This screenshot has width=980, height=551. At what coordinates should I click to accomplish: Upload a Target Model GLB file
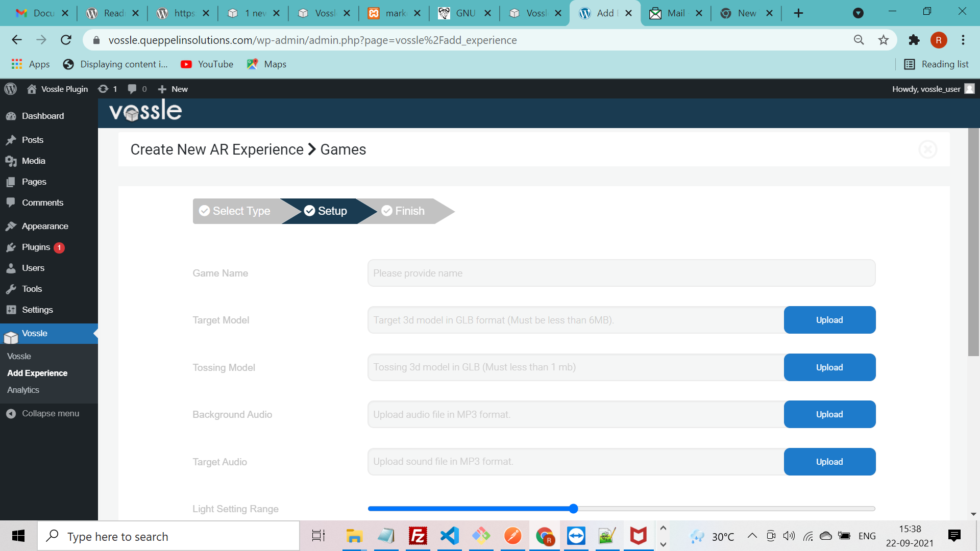(829, 320)
